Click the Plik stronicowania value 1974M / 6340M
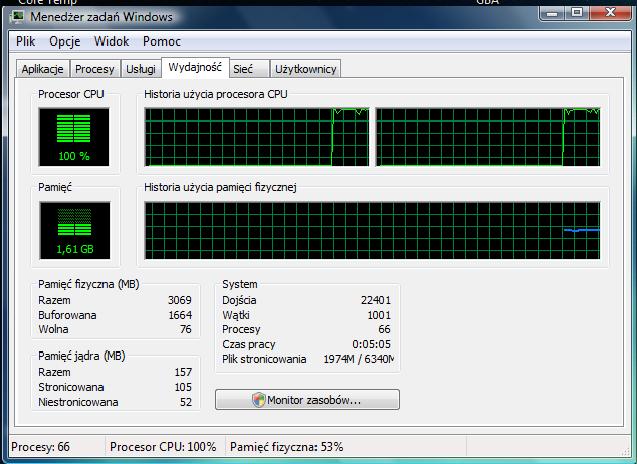Image resolution: width=637 pixels, height=464 pixels. point(359,359)
